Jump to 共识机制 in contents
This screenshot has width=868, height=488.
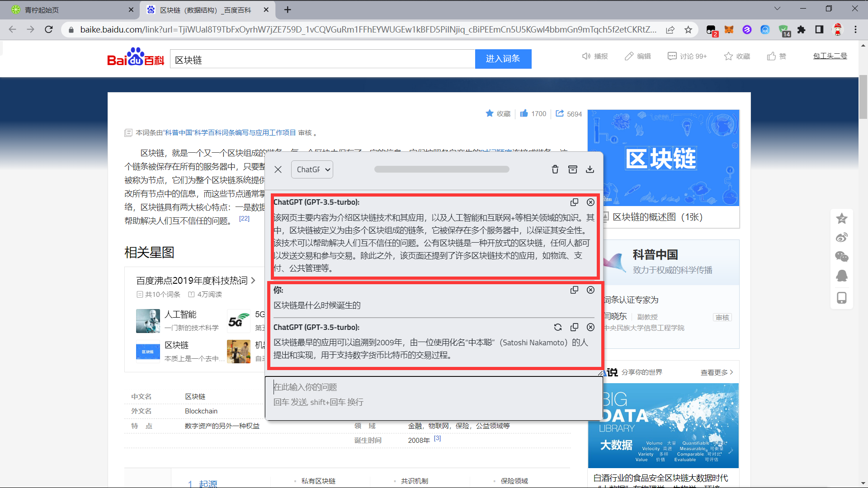pyautogui.click(x=415, y=481)
